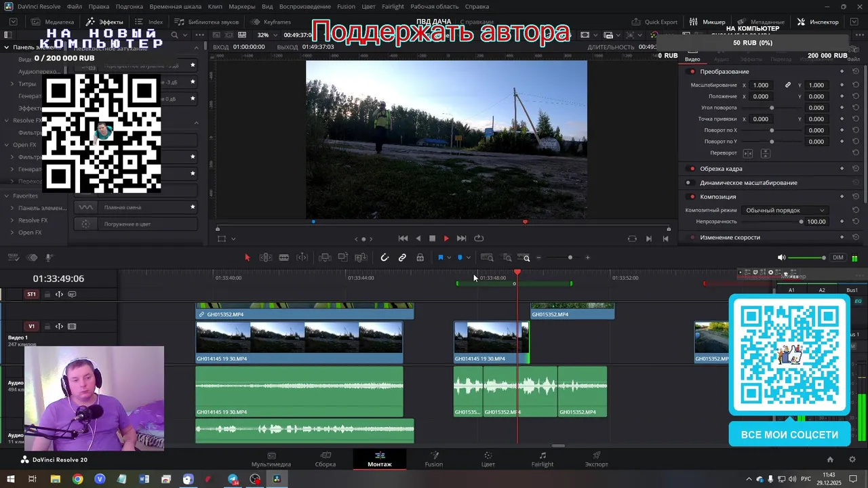Switch to the Fusion page tab
The width and height of the screenshot is (868, 488).
(x=434, y=459)
